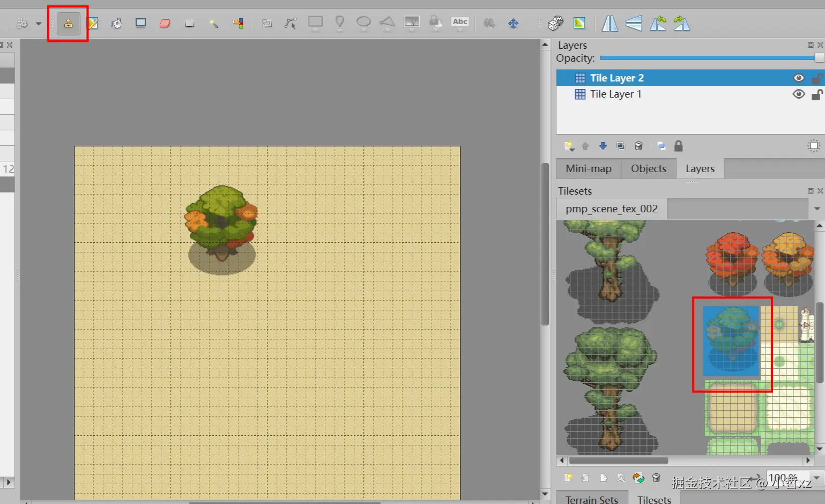Viewport: 825px width, 504px height.
Task: Select Tile Layer 1 in the layer list
Action: click(615, 94)
